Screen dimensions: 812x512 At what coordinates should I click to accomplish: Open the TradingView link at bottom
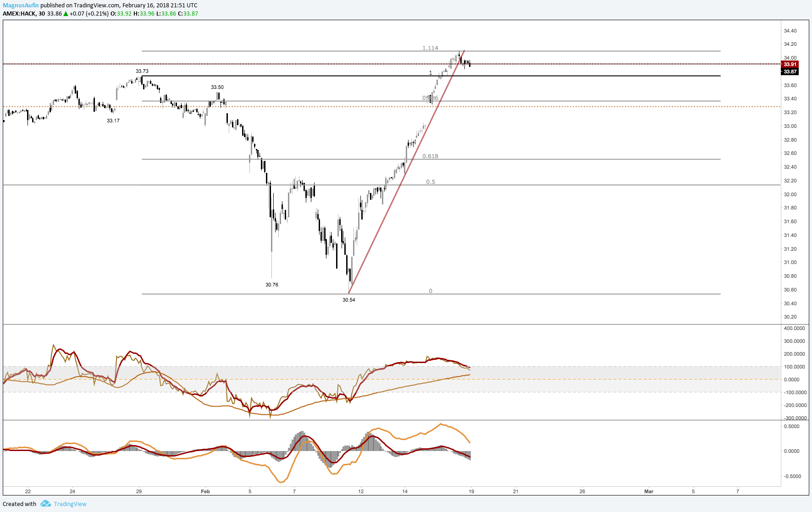[70, 504]
